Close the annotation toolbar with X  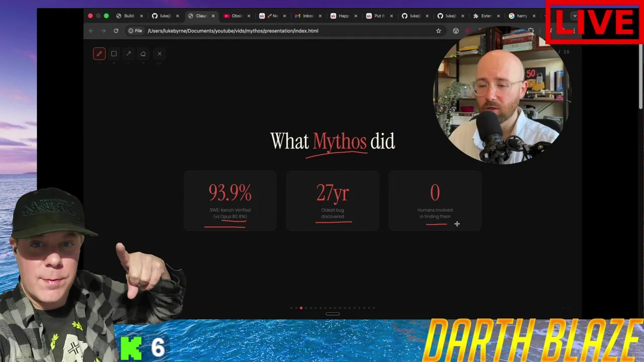point(159,54)
